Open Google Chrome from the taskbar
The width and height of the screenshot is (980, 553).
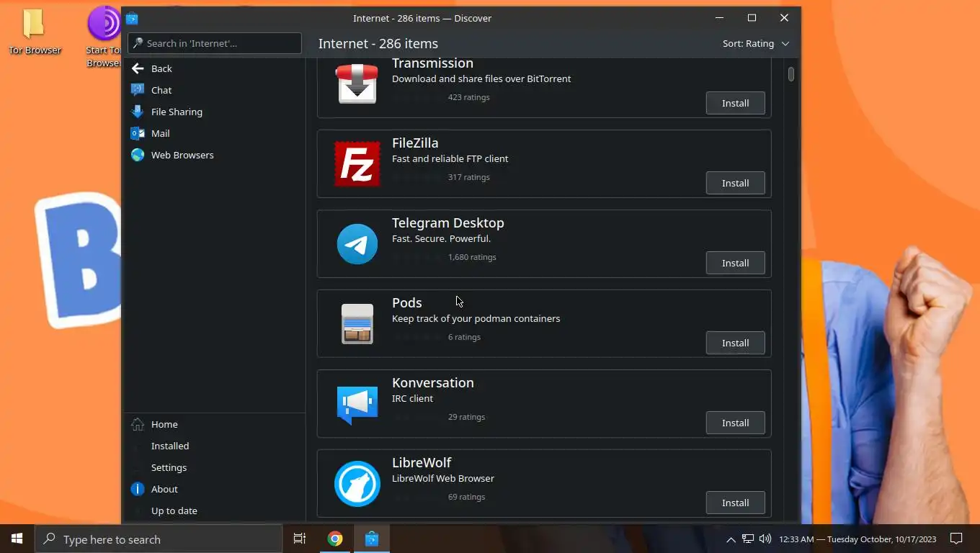tap(335, 539)
